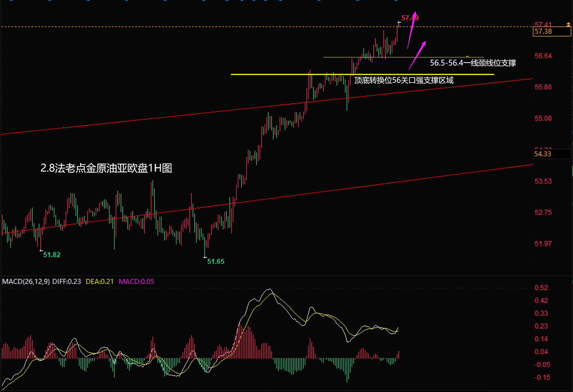573x392 pixels.
Task: Click the yellow DEA:0.21 label
Action: coord(99,281)
